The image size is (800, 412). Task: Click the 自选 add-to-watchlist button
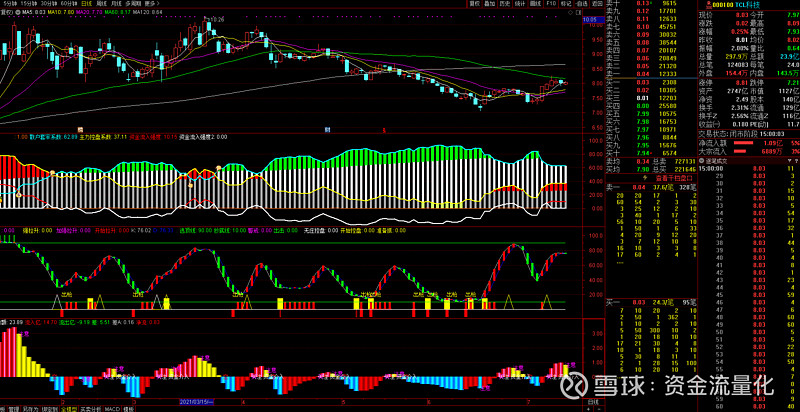tap(581, 4)
